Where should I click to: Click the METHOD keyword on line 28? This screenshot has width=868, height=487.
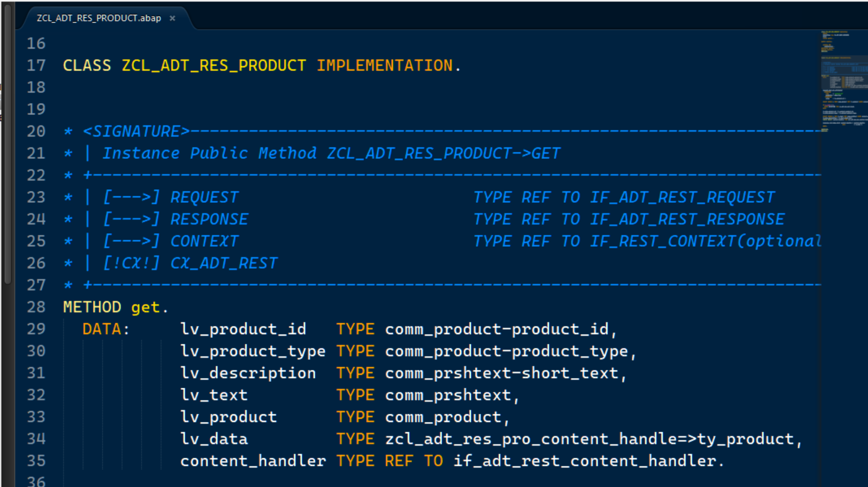(92, 307)
